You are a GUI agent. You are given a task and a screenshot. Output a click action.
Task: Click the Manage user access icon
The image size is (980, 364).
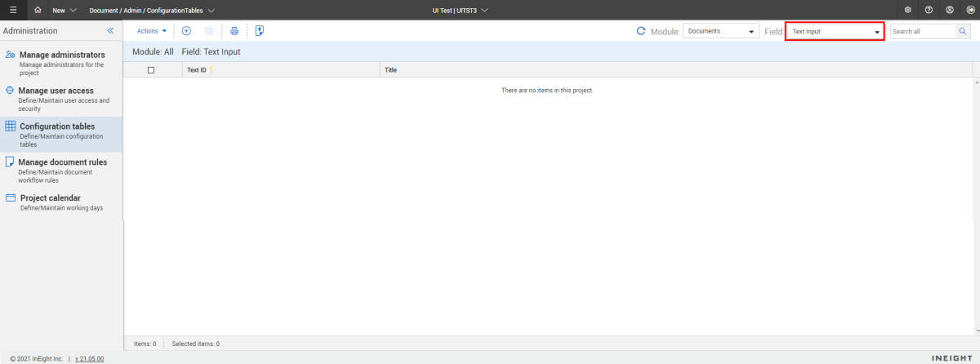click(x=10, y=91)
